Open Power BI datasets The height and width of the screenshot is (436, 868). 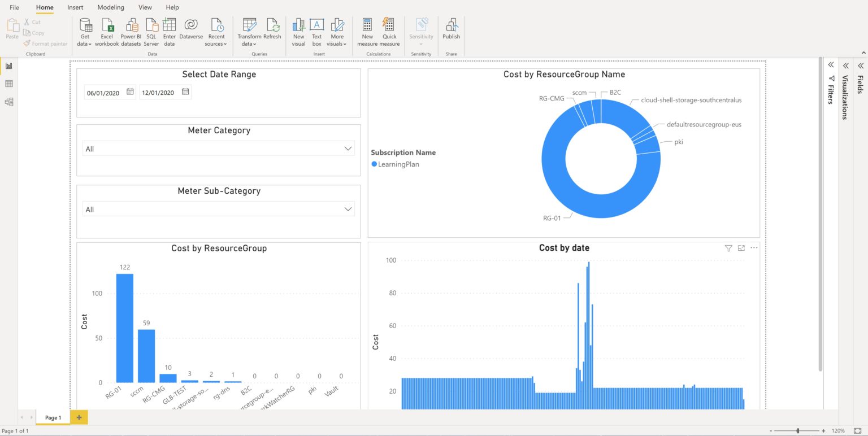[x=131, y=32]
